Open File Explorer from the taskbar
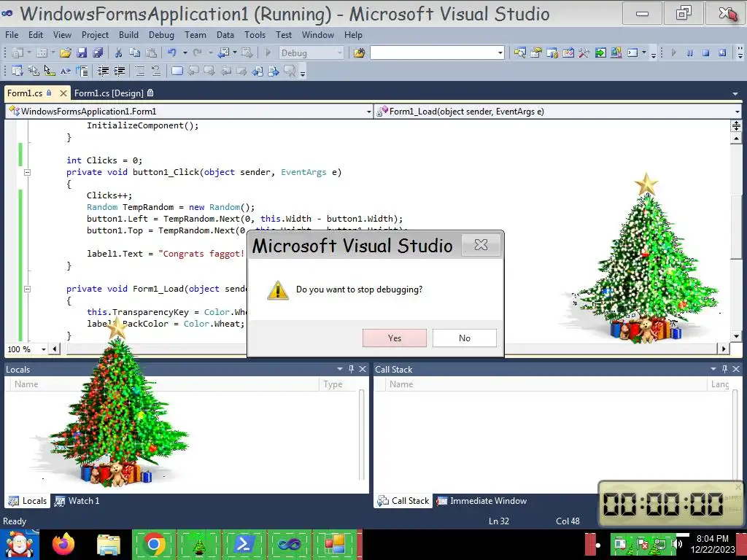Screen dimensions: 747x560 [x=109, y=545]
